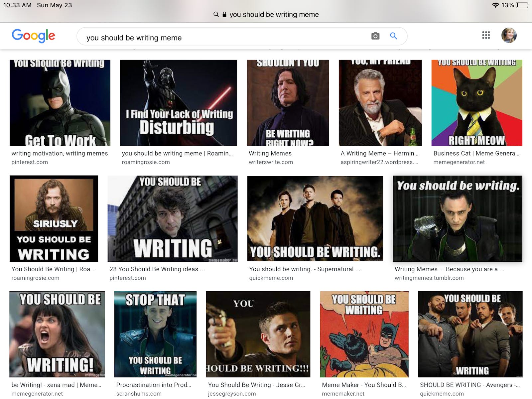Click memegenerator.net under Business Cat
The width and height of the screenshot is (532, 399).
[459, 162]
